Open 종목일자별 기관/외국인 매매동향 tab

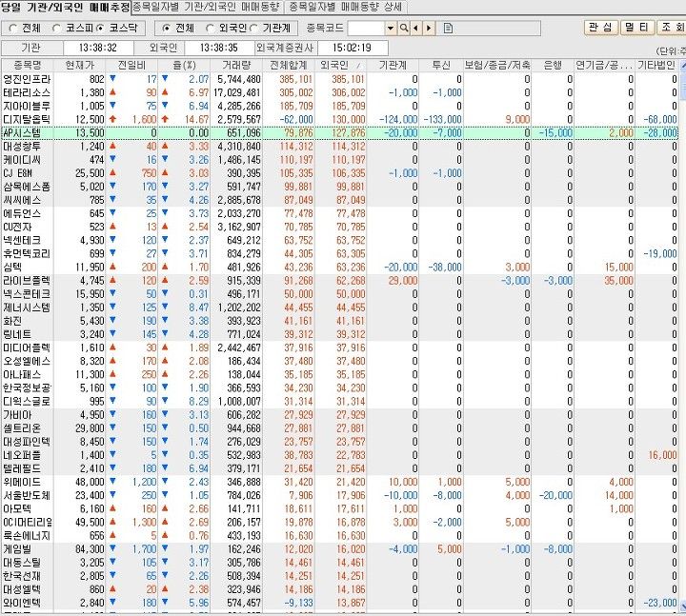coord(206,7)
